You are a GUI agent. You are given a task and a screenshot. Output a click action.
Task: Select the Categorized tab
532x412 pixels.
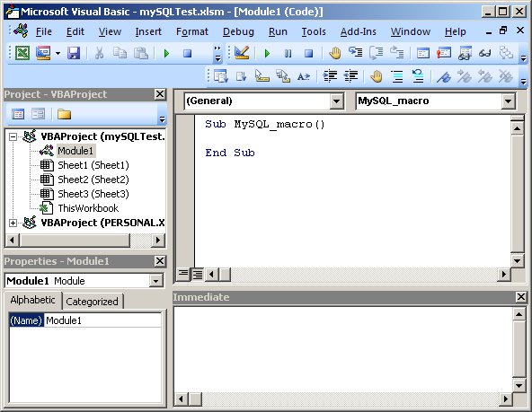pyautogui.click(x=92, y=302)
